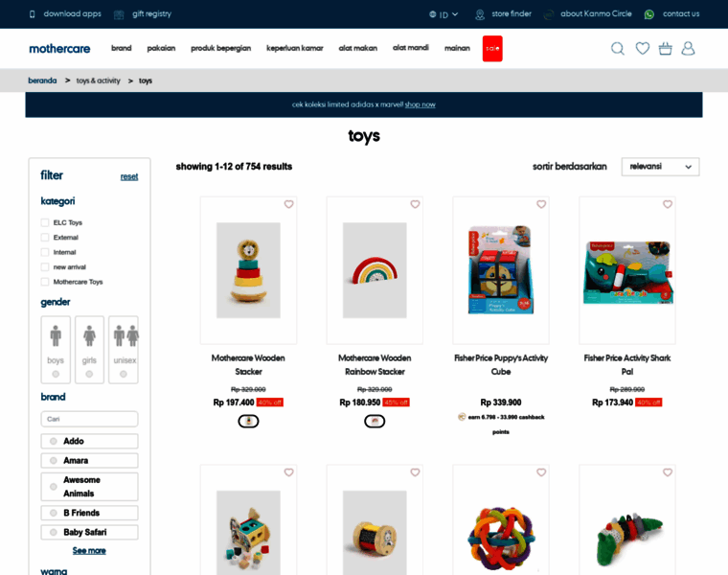
Task: Favorite the wooden shape sorter toy heart
Action: (288, 472)
